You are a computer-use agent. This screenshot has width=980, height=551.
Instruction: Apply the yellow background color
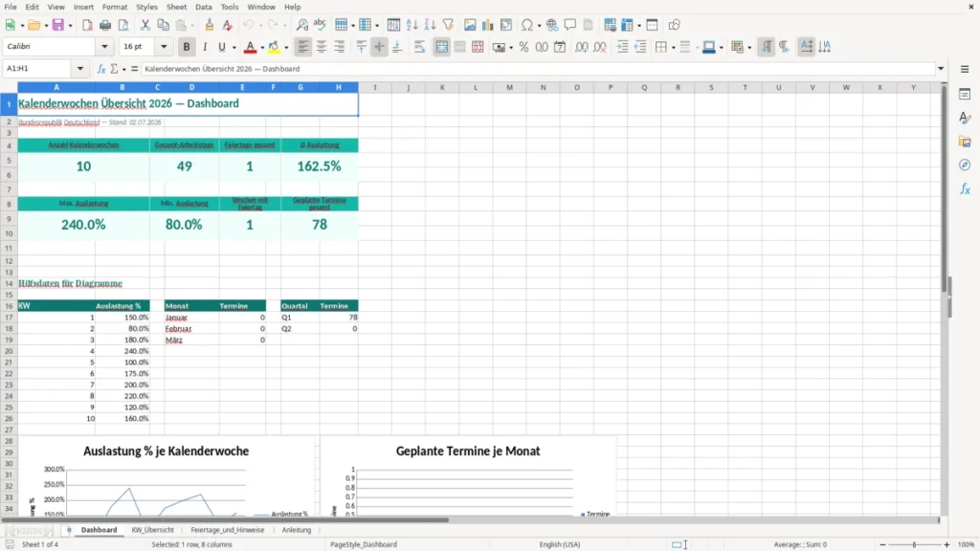point(274,47)
